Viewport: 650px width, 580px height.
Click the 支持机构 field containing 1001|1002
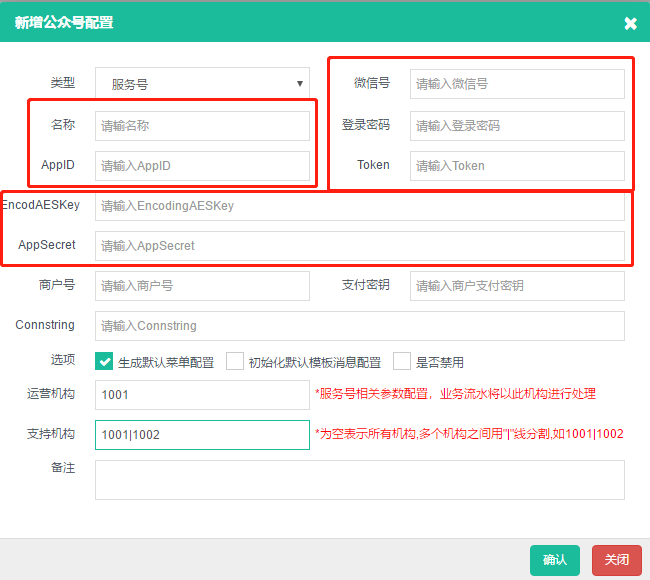point(202,435)
